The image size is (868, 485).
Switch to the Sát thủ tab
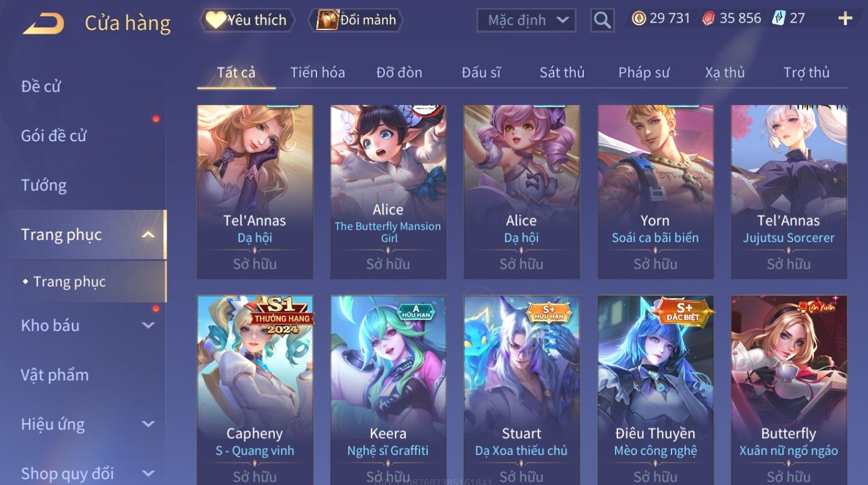(562, 73)
